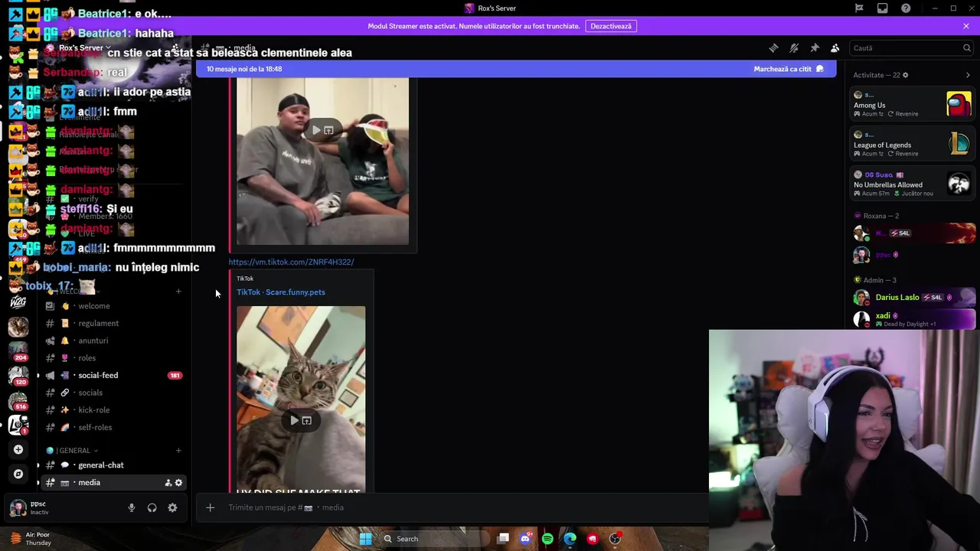Open the W2G server icon

[x=18, y=303]
